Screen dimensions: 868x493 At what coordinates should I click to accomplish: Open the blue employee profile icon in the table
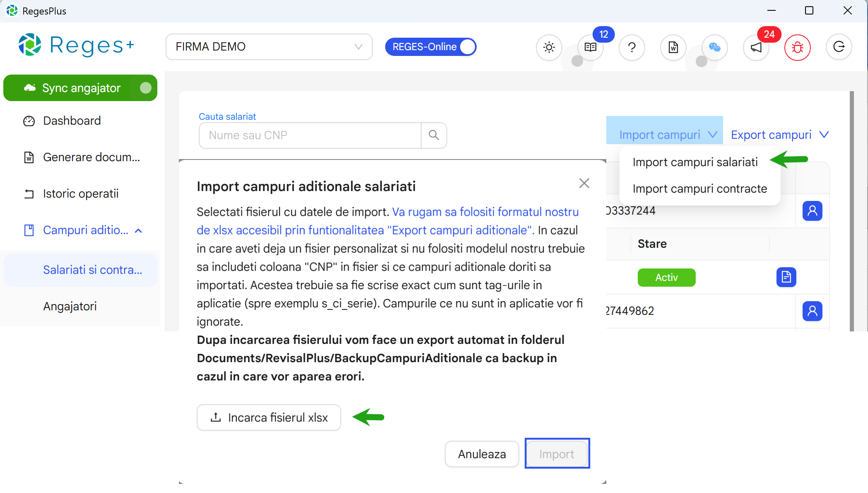pos(813,211)
